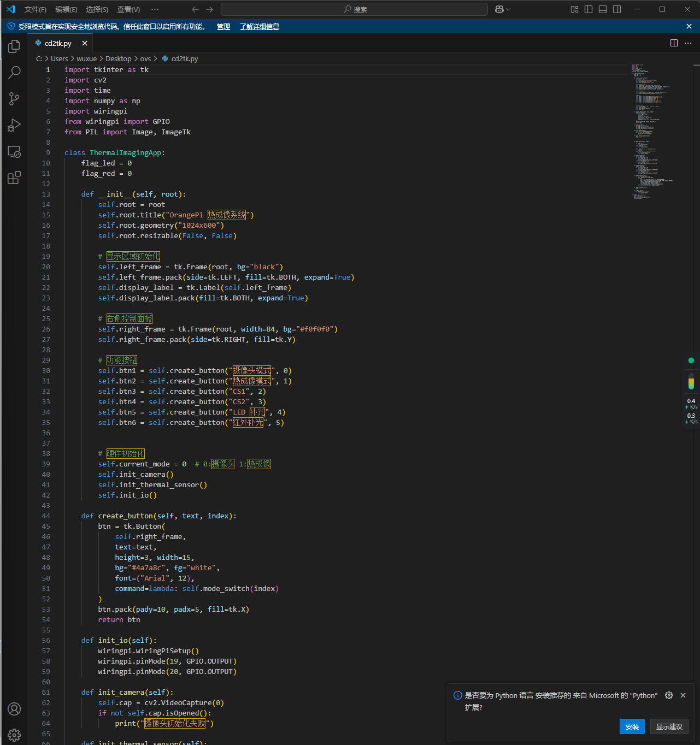Click the 了解详细信息 link in banner
The height and width of the screenshot is (745, 700).
[259, 27]
